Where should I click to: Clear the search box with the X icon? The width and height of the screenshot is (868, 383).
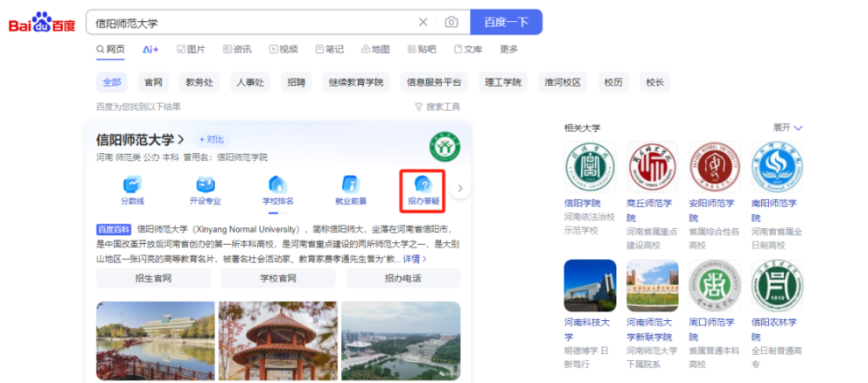[x=423, y=22]
